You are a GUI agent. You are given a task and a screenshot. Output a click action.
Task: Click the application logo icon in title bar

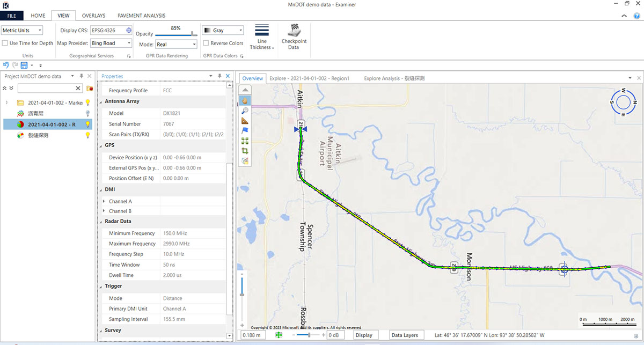[5, 5]
